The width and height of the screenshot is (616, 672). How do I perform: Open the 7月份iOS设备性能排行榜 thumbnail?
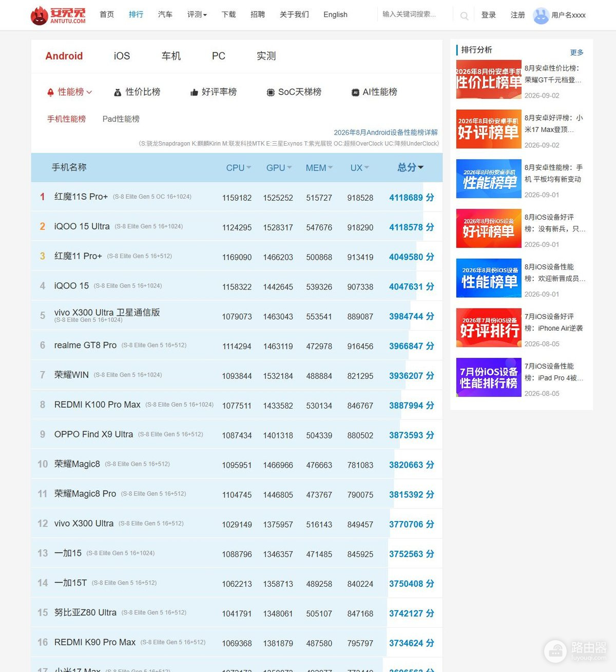point(489,377)
